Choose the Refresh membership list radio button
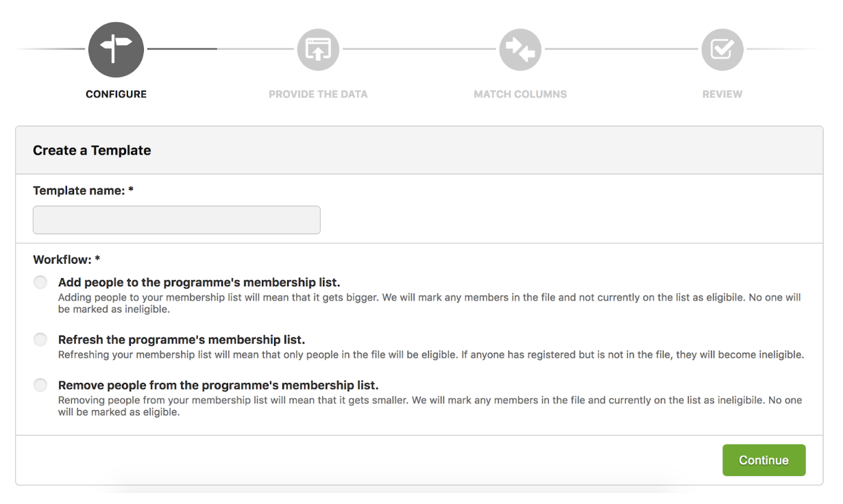Viewport: 843px width, 504px height. pos(40,340)
